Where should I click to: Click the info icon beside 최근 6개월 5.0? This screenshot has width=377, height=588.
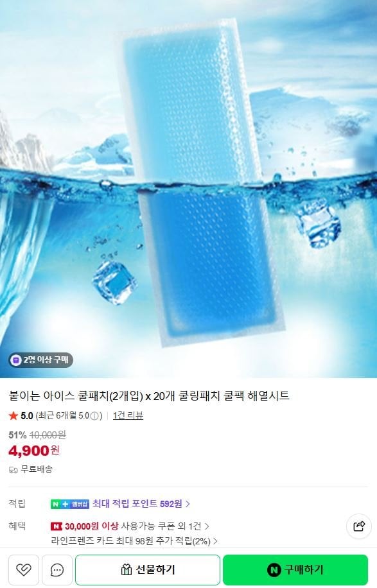point(94,416)
